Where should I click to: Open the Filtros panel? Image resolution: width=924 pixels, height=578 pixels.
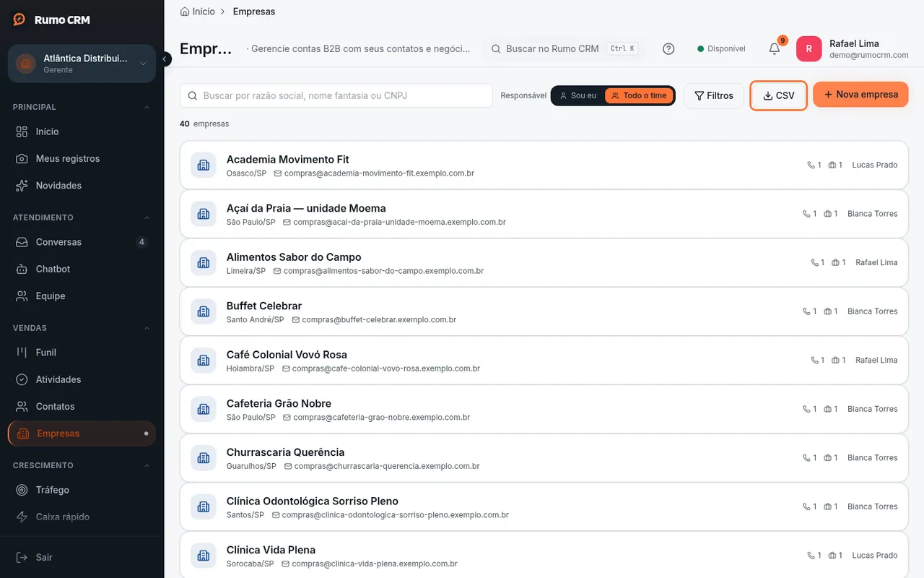pos(714,95)
